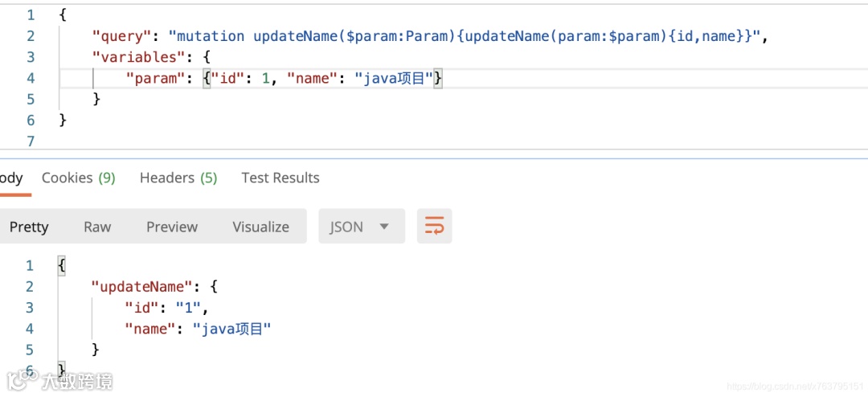Click the mutation updateName query string
Image resolution: width=868 pixels, height=397 pixels.
465,36
